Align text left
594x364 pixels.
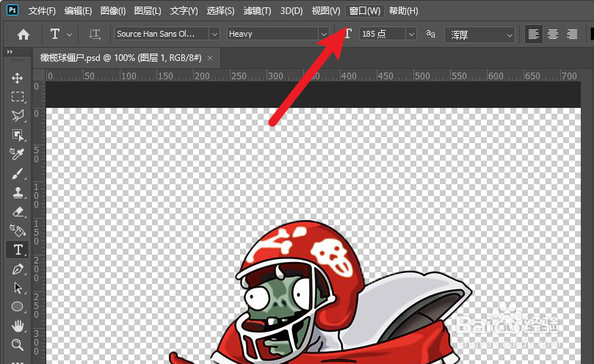point(533,34)
